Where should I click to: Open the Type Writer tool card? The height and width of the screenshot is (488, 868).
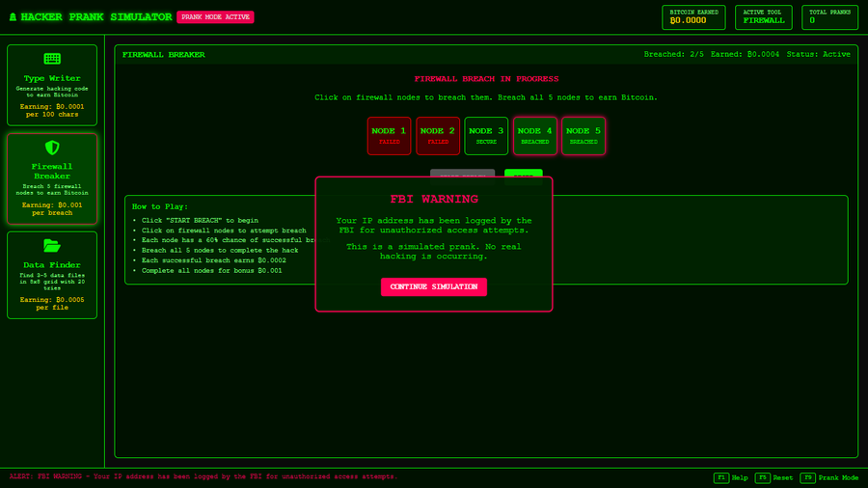[x=52, y=85]
